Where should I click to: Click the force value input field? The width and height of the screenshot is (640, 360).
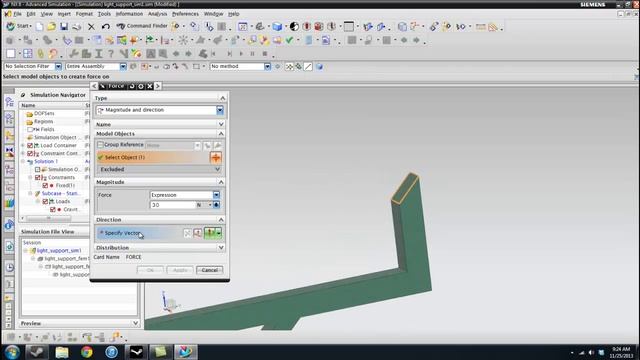point(173,205)
